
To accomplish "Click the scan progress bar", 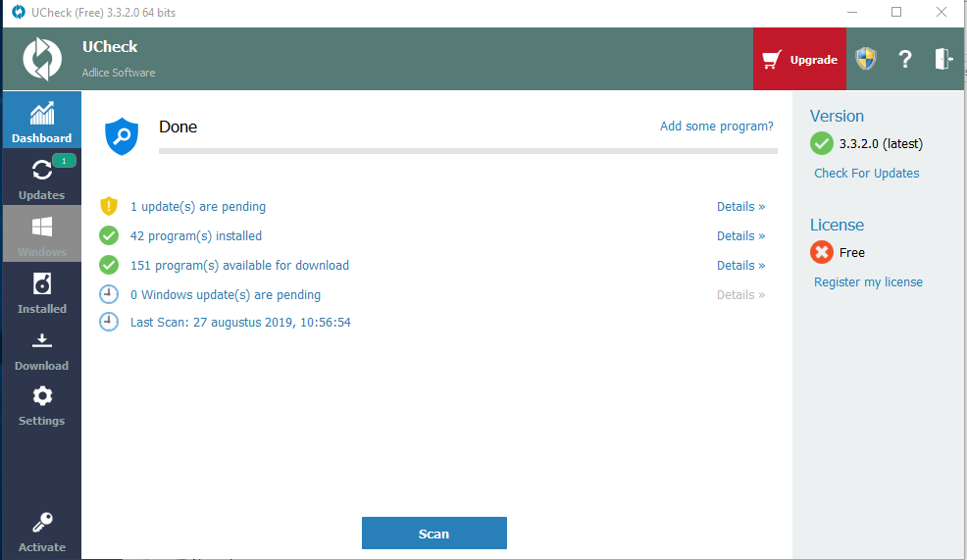I will point(468,150).
